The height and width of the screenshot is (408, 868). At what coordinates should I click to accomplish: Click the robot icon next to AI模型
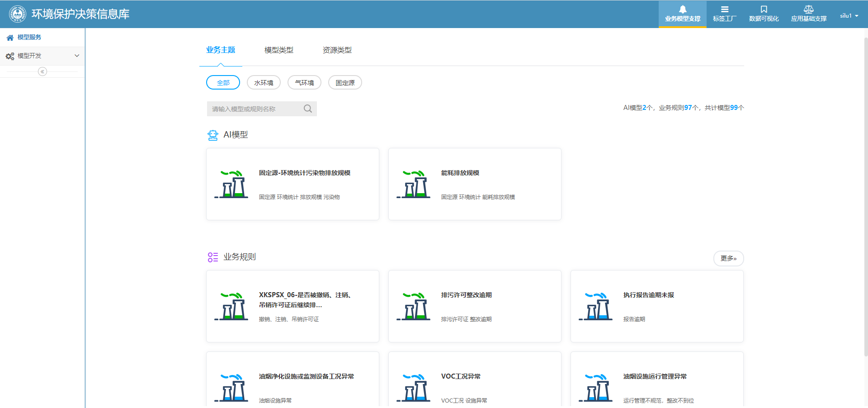(x=213, y=135)
